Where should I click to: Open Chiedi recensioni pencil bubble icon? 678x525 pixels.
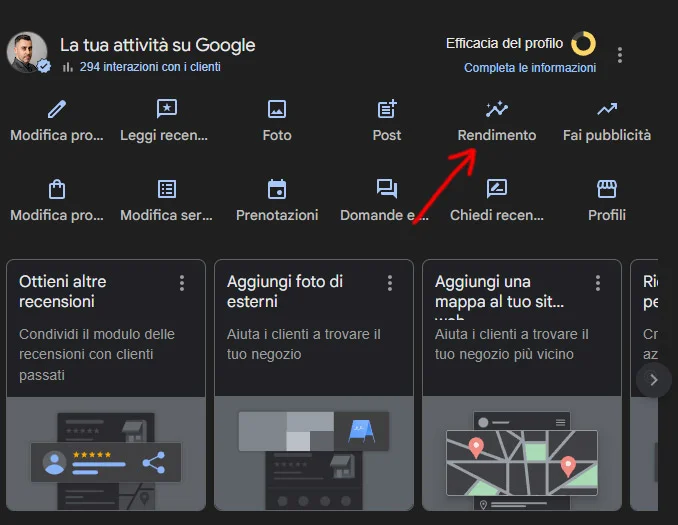(x=497, y=189)
